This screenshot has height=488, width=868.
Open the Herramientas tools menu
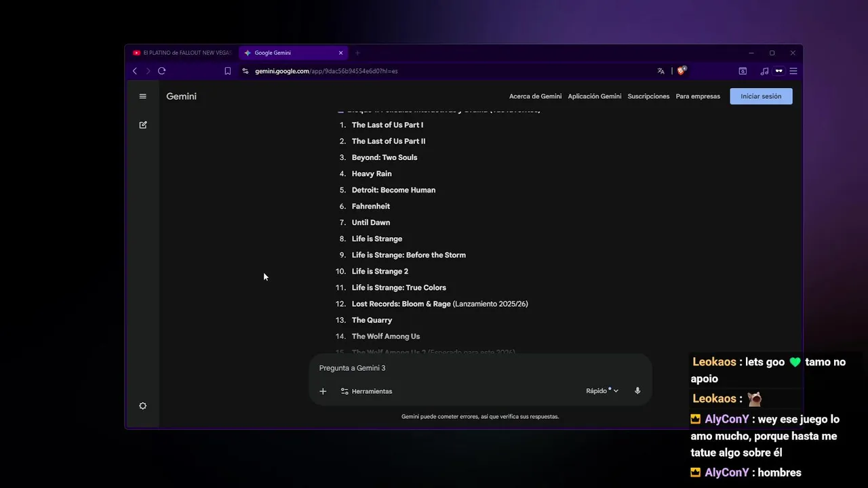click(366, 391)
